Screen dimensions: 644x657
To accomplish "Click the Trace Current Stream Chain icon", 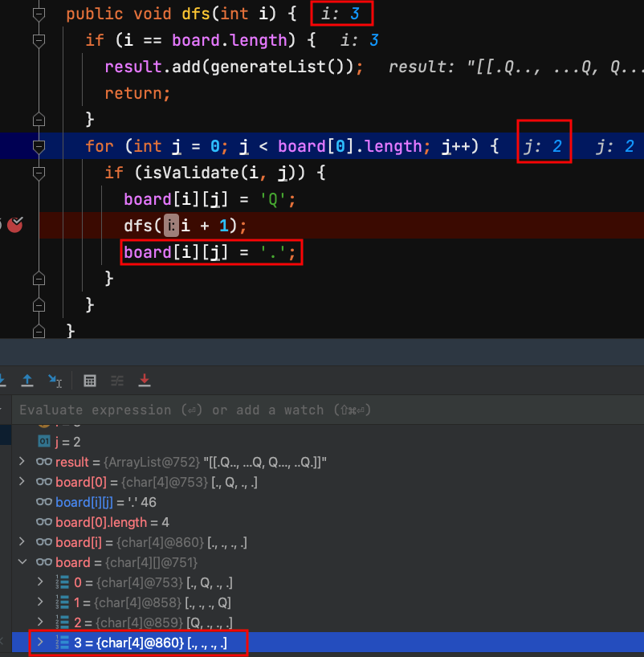I will pos(117,380).
